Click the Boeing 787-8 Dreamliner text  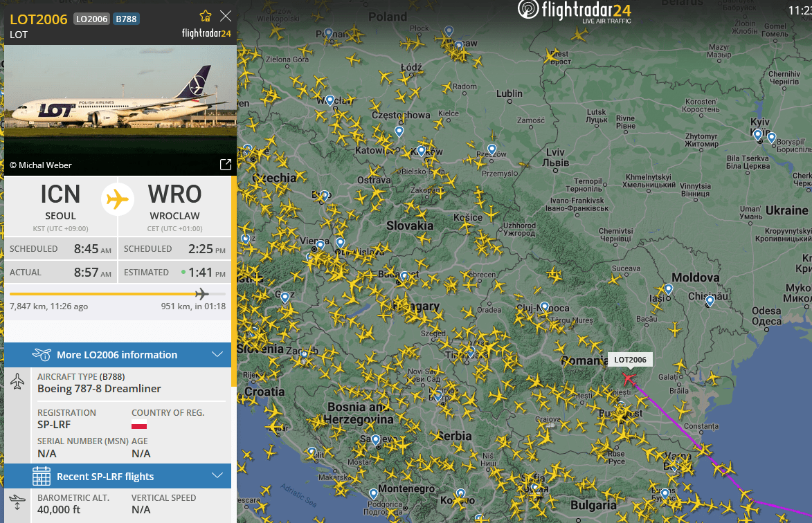click(x=99, y=389)
